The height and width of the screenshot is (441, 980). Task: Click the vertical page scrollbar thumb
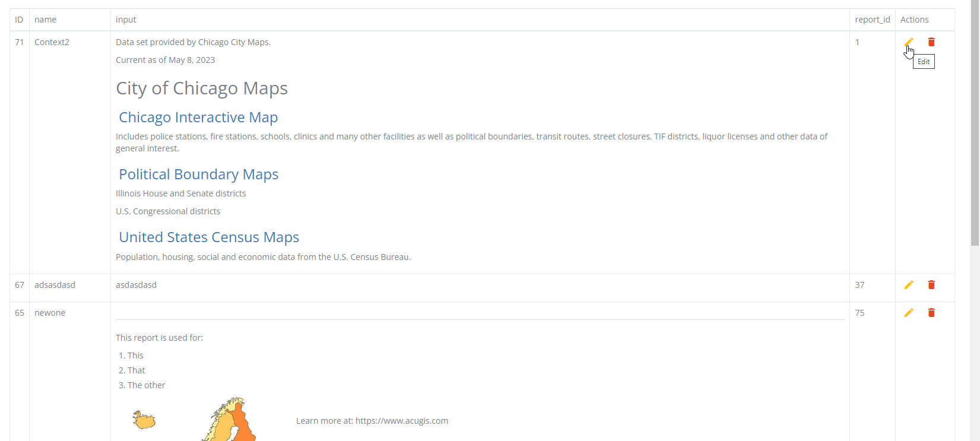click(x=975, y=122)
